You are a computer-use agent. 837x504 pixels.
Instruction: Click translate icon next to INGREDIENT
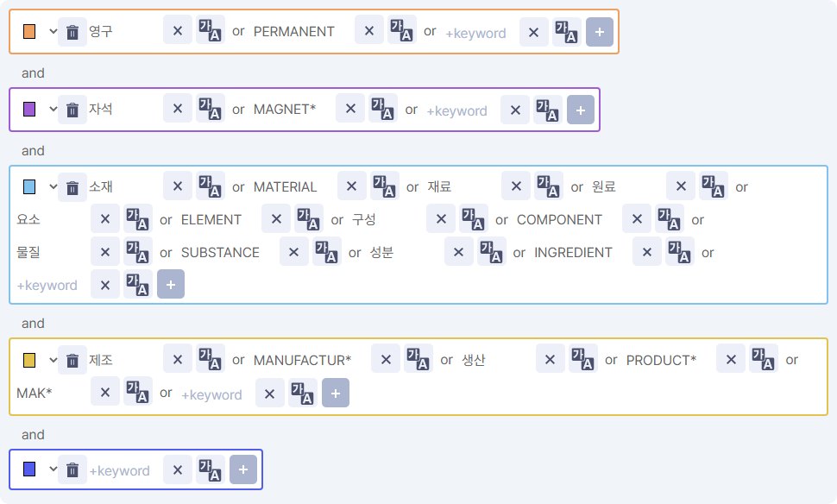pyautogui.click(x=679, y=252)
